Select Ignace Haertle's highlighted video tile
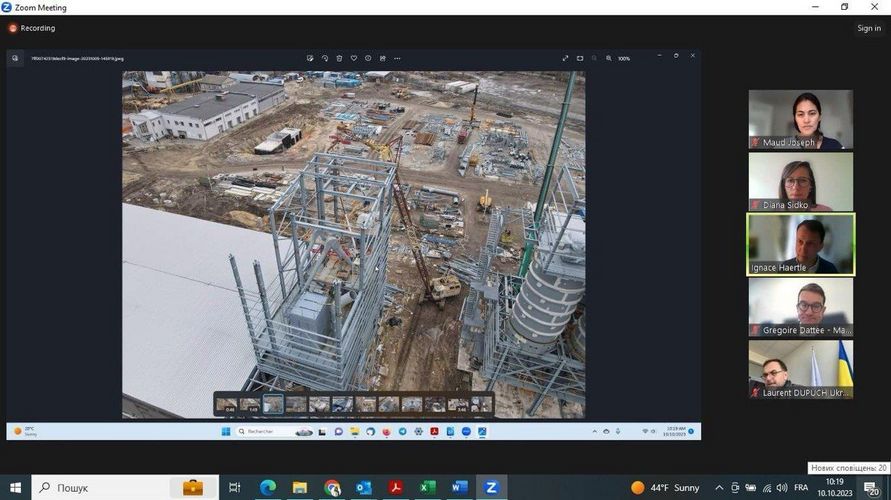Viewport: 891px width, 500px height. pos(800,244)
